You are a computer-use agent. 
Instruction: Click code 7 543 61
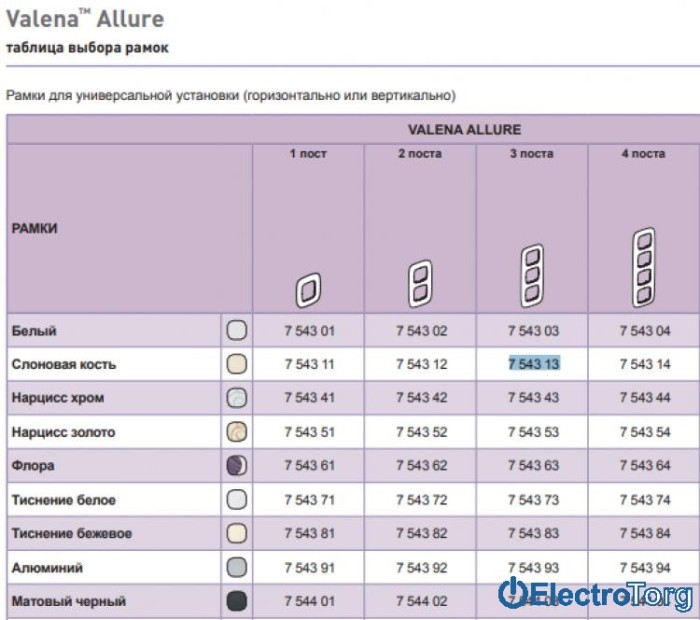[309, 465]
